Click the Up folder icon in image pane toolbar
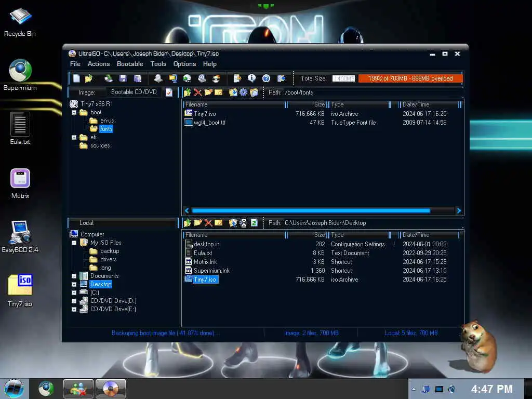This screenshot has width=532, height=399. (187, 92)
